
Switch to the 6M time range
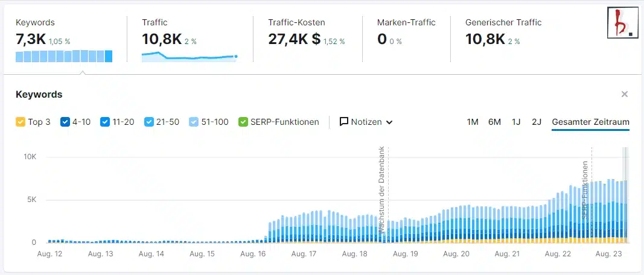coord(494,122)
